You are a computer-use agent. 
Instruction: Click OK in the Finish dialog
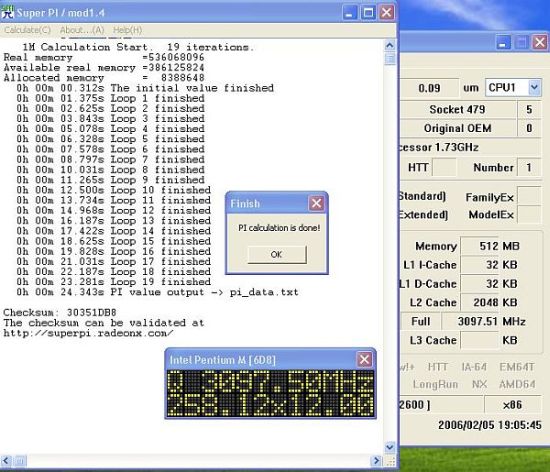277,255
